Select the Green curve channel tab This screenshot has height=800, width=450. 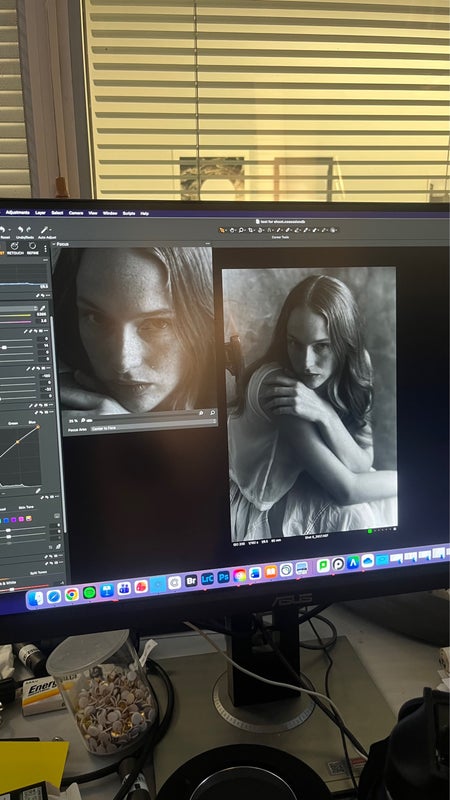click(x=13, y=423)
